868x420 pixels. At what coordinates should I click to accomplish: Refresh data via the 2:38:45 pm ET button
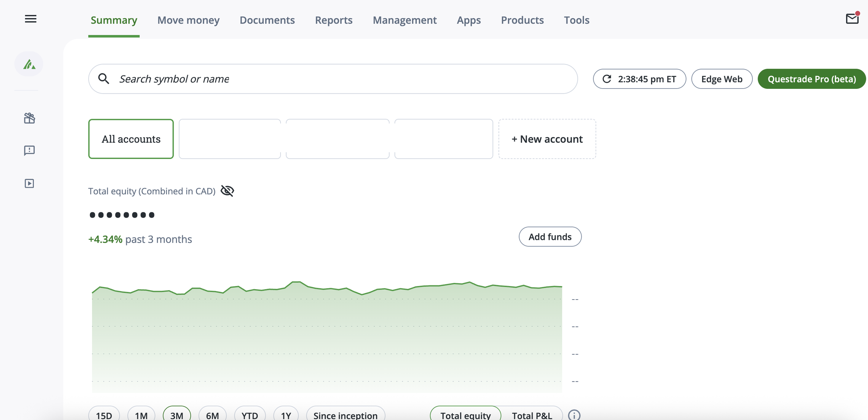coord(640,79)
